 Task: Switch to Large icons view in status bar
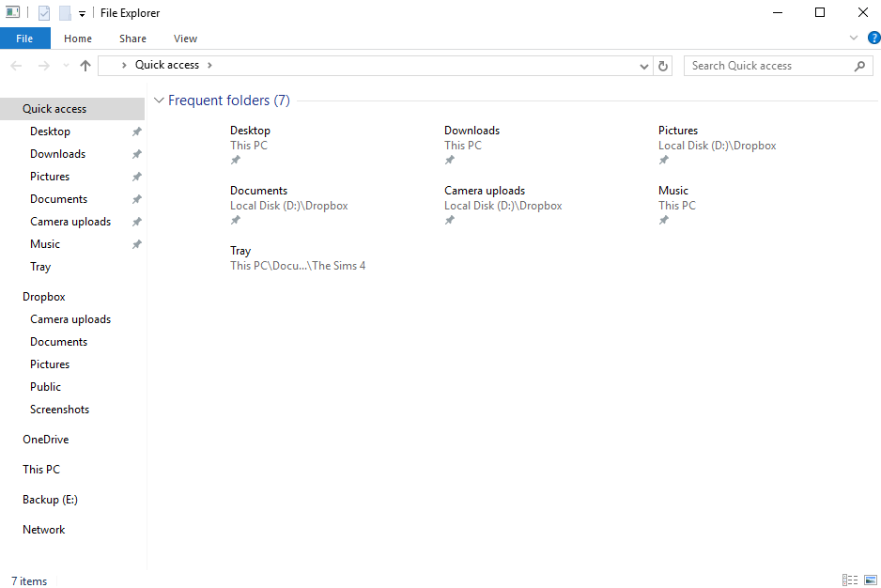(871, 580)
